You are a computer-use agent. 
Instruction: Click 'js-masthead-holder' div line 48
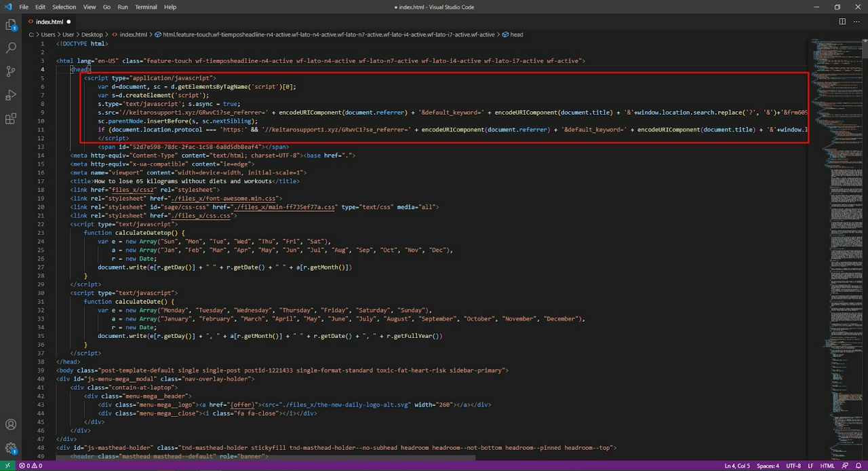pos(336,448)
